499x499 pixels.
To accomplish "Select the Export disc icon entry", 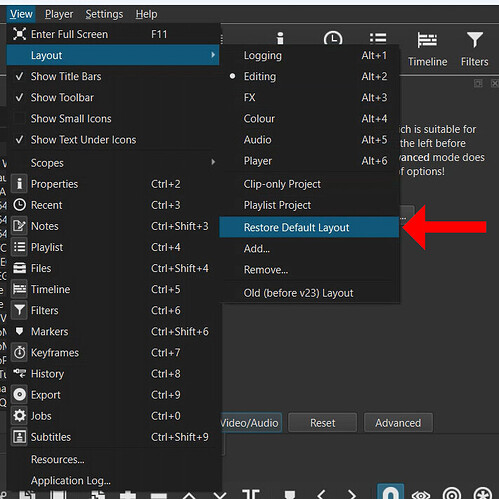I will (20, 395).
